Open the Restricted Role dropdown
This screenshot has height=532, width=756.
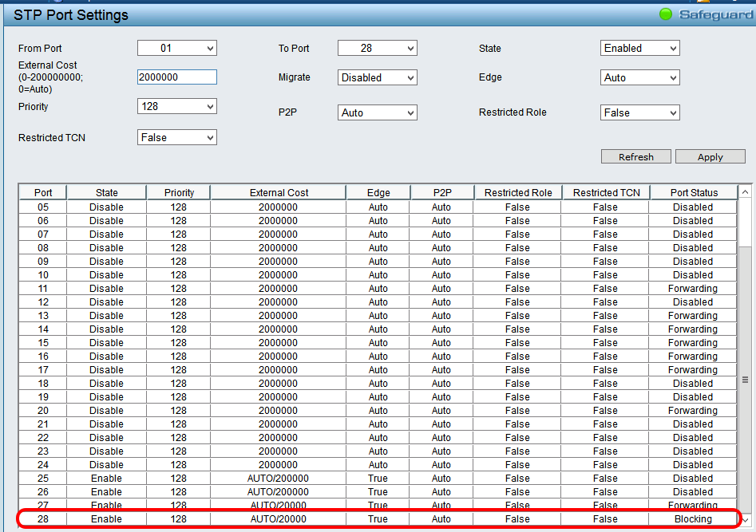coord(639,113)
